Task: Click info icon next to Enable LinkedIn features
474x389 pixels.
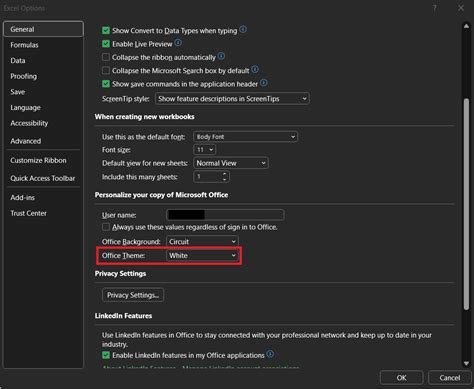Action: click(x=270, y=354)
